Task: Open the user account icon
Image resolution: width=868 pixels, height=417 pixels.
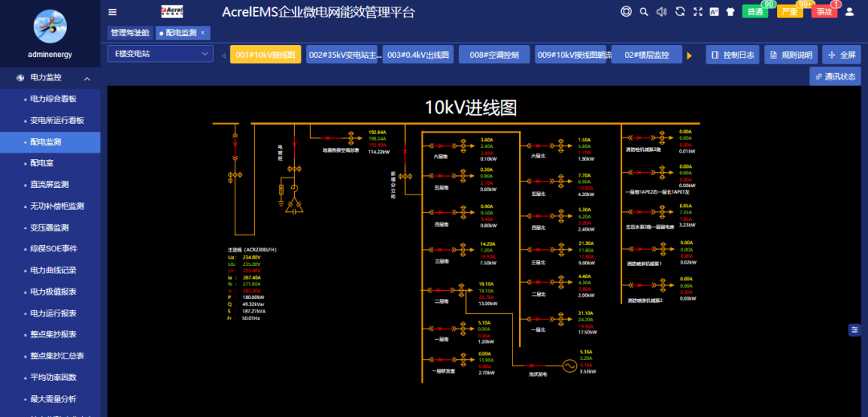Action: click(x=850, y=11)
